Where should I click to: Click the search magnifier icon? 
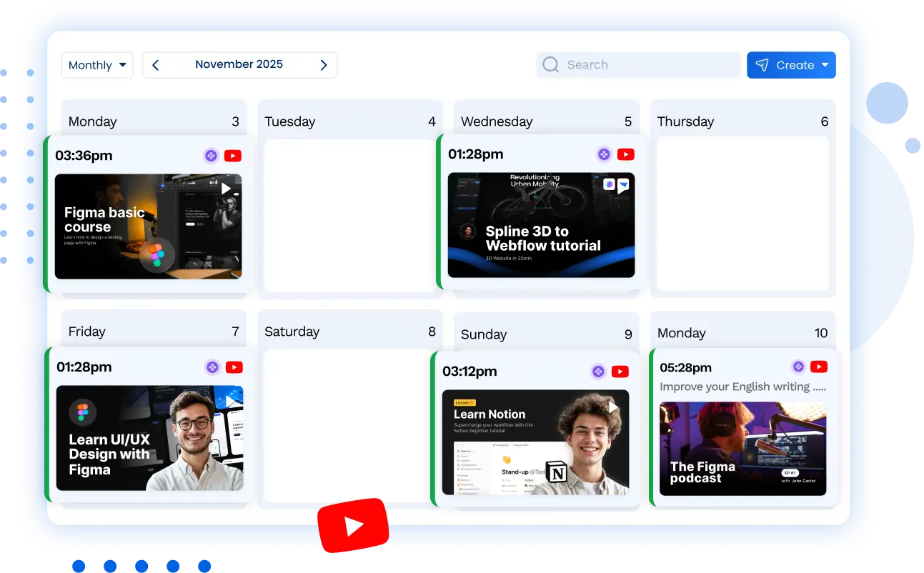(x=550, y=64)
